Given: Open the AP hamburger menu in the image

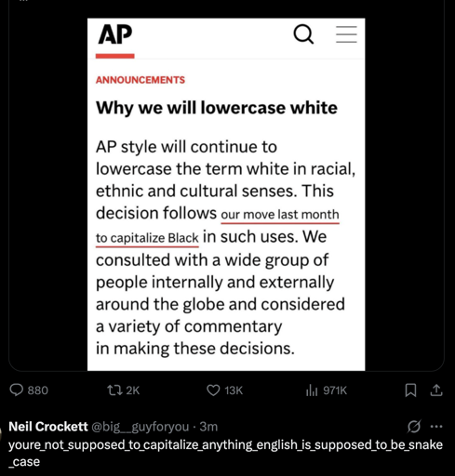Looking at the screenshot, I should point(346,34).
